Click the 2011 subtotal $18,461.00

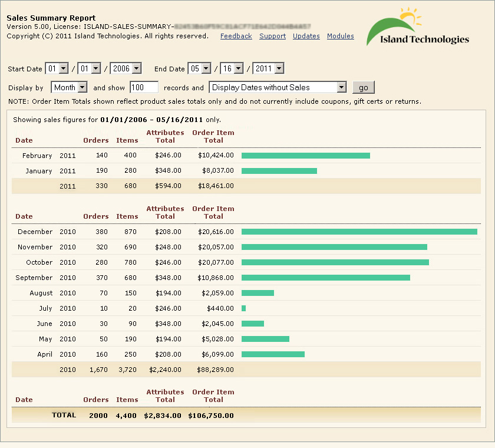(x=216, y=186)
